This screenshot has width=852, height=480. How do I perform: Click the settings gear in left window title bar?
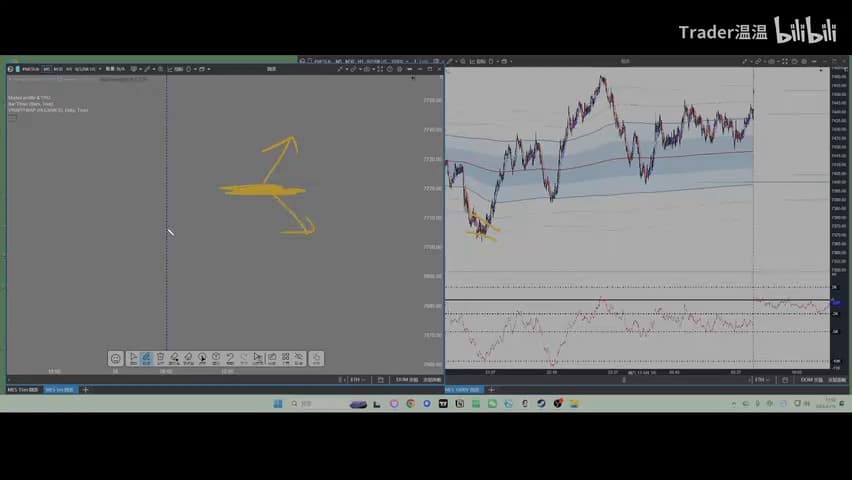[x=399, y=69]
